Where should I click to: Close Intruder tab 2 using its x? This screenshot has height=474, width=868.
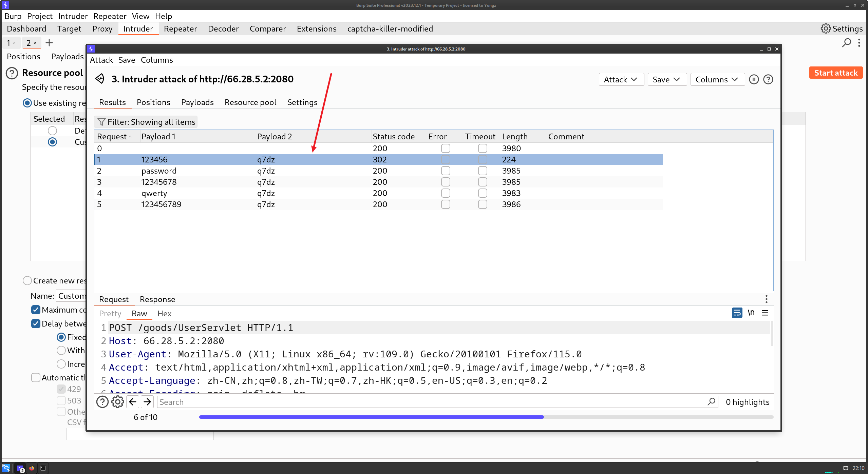[x=35, y=43]
